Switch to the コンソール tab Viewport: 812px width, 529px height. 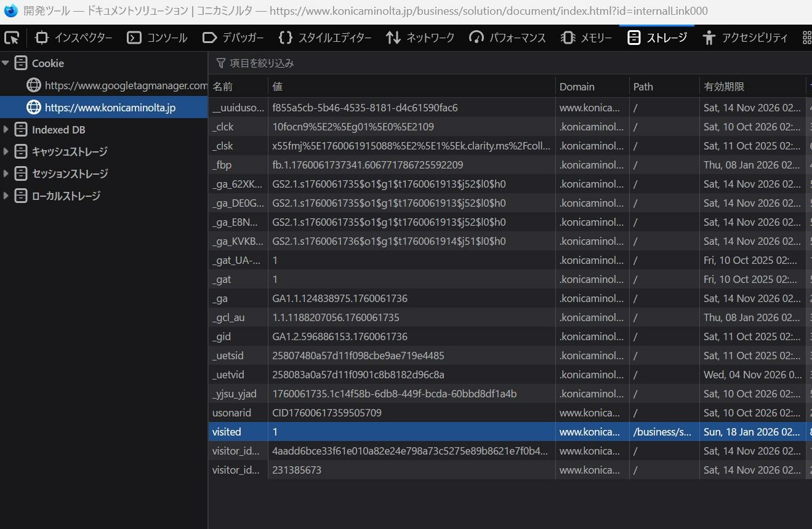157,38
